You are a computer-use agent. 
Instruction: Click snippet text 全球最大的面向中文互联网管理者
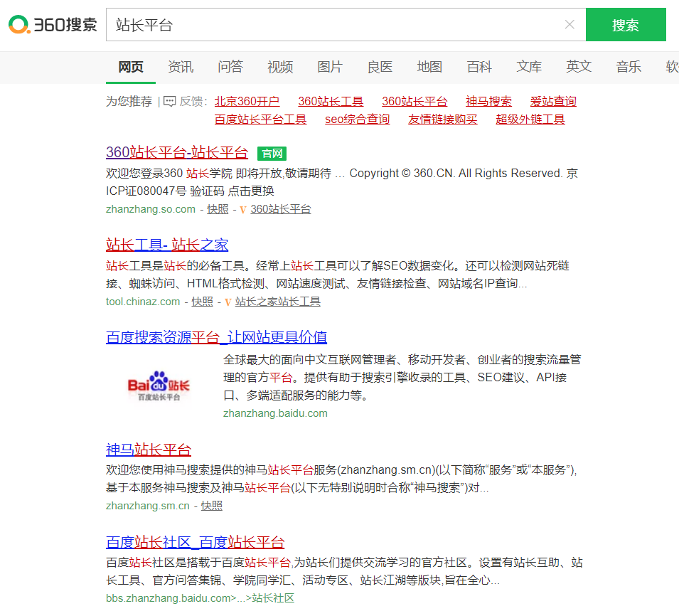309,359
